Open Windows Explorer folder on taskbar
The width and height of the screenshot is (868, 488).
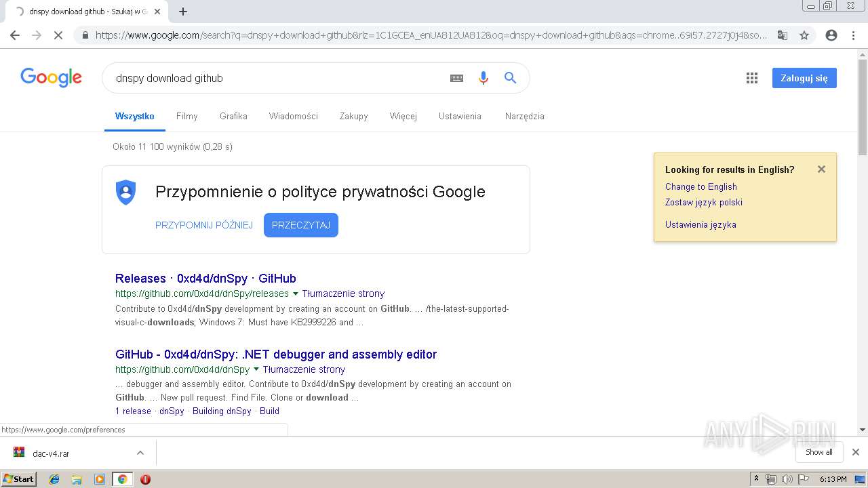[x=77, y=479]
